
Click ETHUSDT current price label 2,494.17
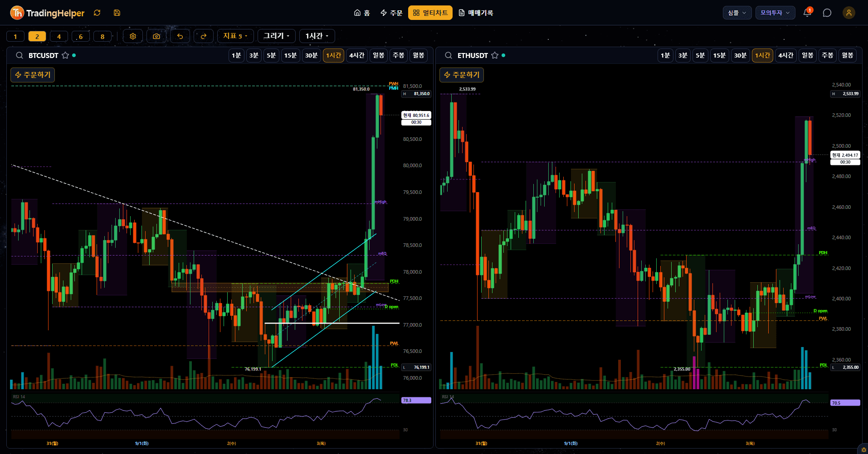[x=845, y=155]
